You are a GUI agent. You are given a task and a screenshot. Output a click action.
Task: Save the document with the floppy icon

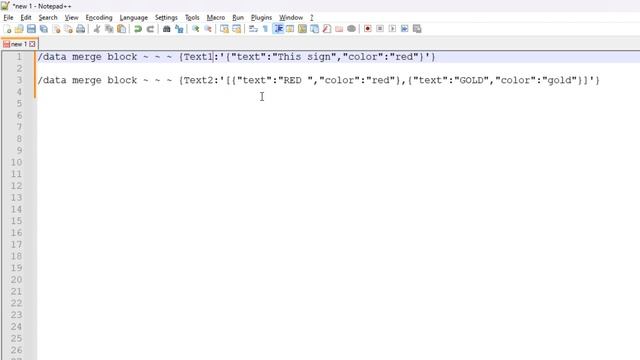(31, 29)
